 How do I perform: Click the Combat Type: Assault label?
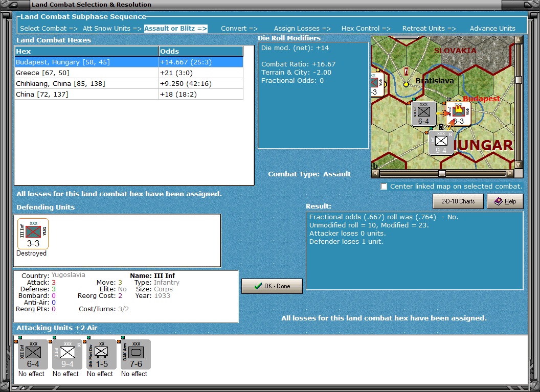[309, 174]
